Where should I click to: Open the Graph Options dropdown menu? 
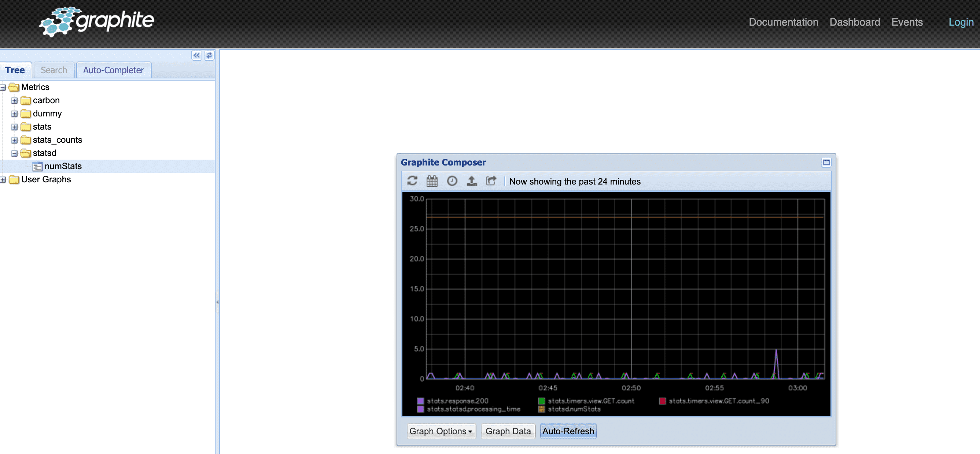[441, 431]
